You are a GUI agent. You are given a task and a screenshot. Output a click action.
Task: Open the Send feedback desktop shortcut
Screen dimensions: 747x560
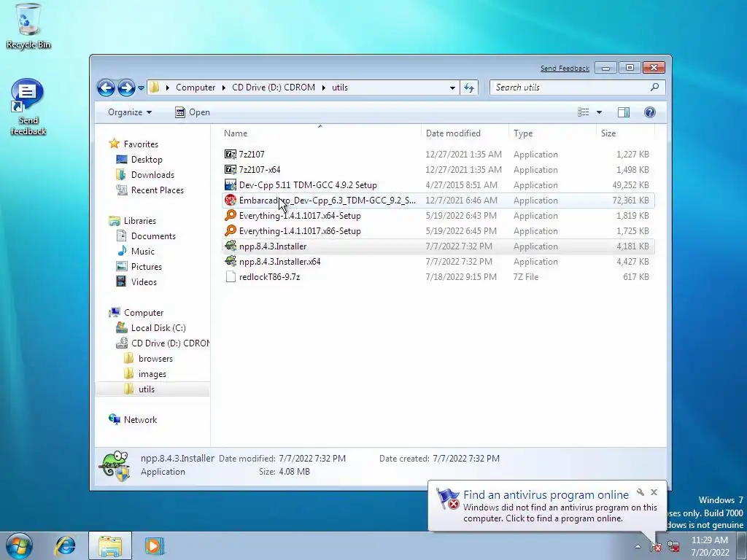click(x=28, y=107)
